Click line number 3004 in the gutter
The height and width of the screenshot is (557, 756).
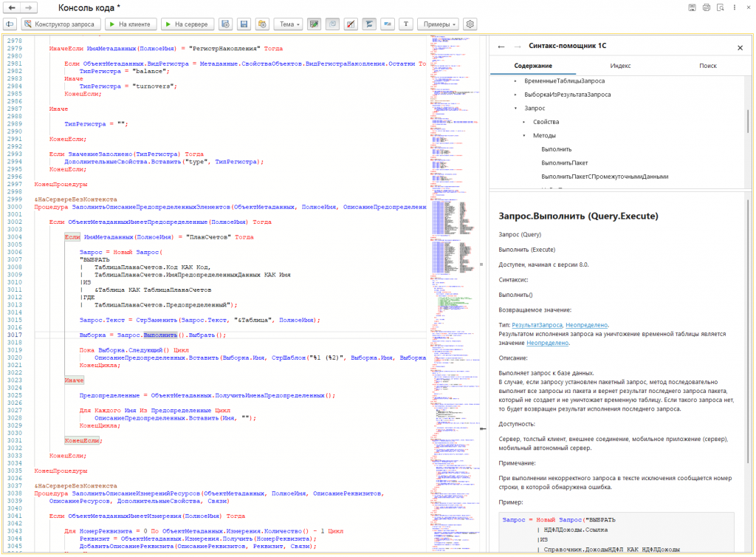[x=15, y=237]
